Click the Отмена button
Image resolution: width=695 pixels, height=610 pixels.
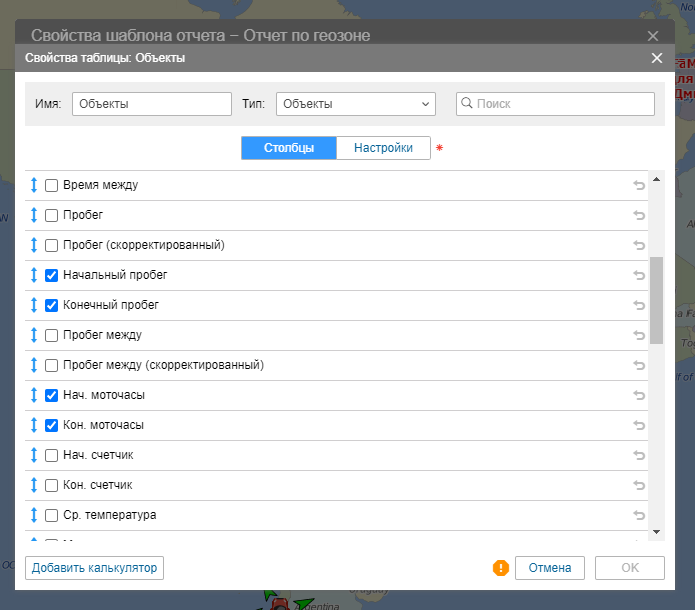(550, 568)
